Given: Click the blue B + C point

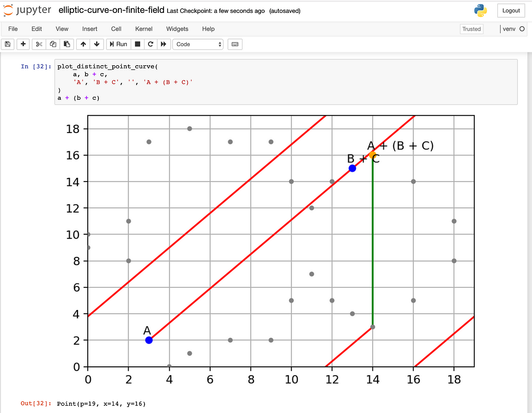Looking at the screenshot, I should [x=352, y=168].
